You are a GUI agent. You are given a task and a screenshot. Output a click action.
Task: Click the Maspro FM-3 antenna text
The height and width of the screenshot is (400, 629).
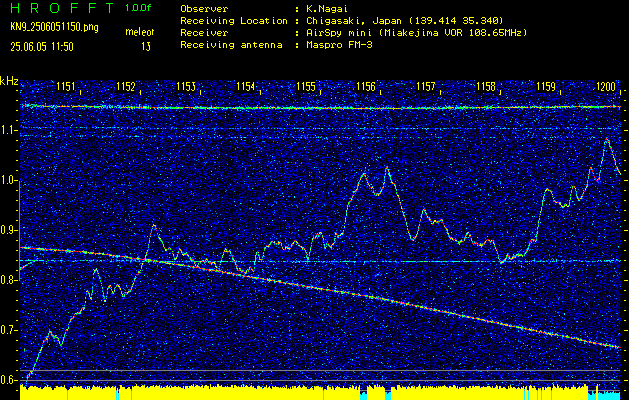pos(339,45)
